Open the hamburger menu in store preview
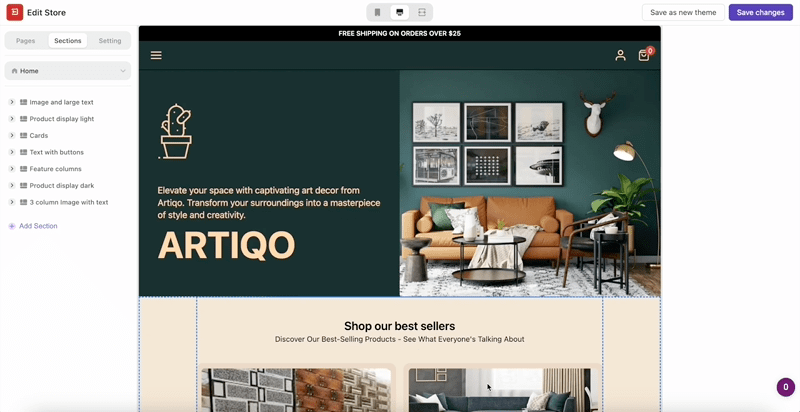The height and width of the screenshot is (412, 800). pos(156,55)
